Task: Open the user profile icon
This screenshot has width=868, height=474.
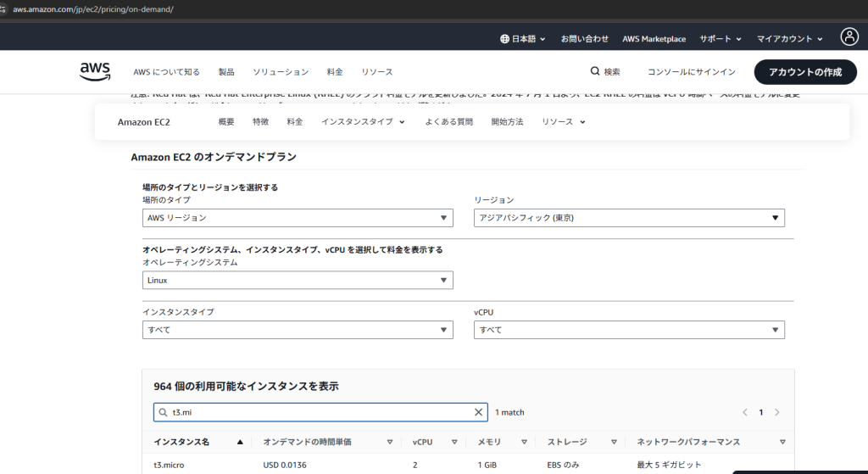Action: coord(849,37)
